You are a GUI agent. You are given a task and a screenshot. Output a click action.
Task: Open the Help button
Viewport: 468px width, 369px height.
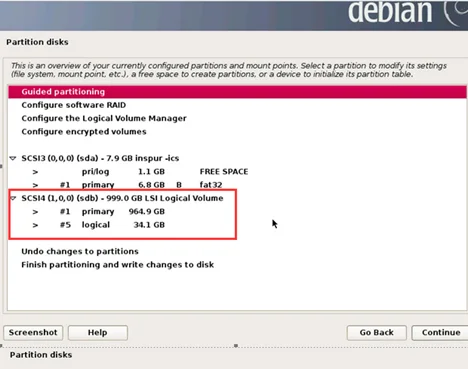click(98, 333)
